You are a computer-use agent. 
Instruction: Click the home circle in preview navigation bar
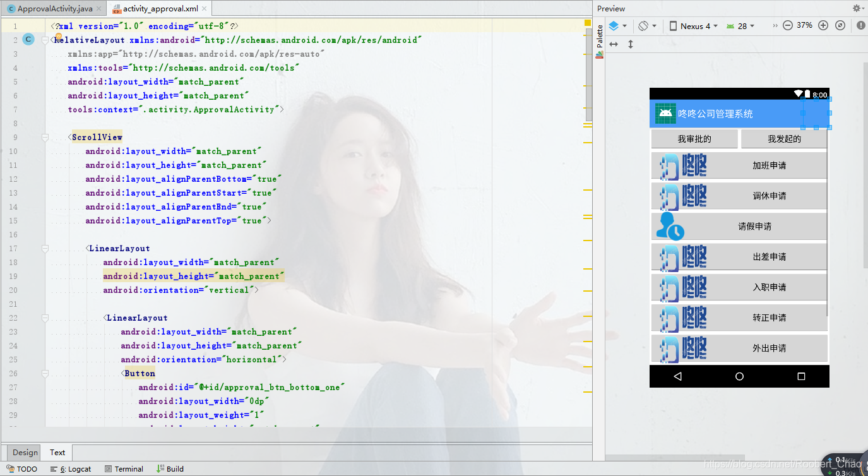click(739, 376)
